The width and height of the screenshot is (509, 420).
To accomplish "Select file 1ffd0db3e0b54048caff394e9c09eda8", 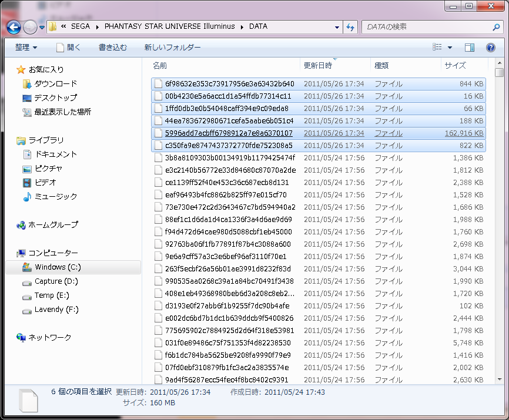I will pos(319,109).
